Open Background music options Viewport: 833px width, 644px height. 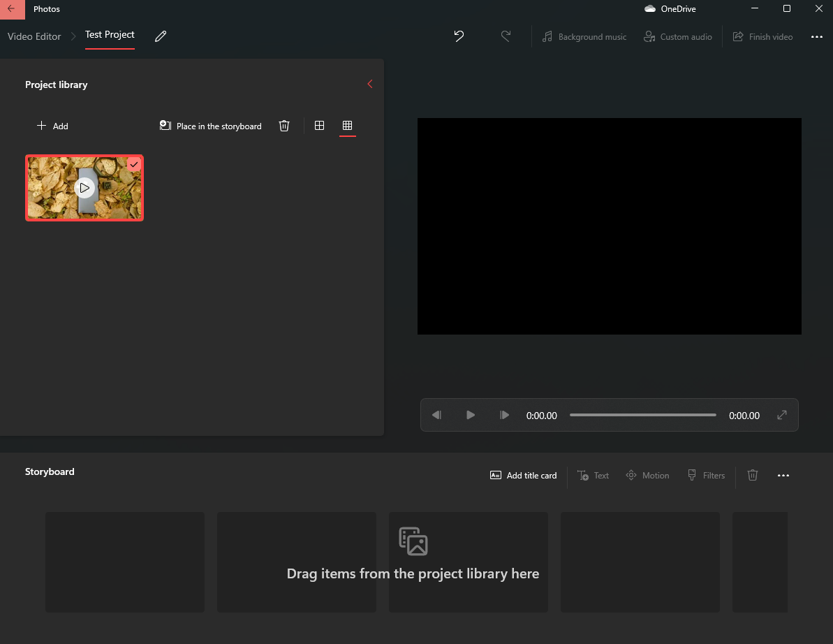pos(584,36)
